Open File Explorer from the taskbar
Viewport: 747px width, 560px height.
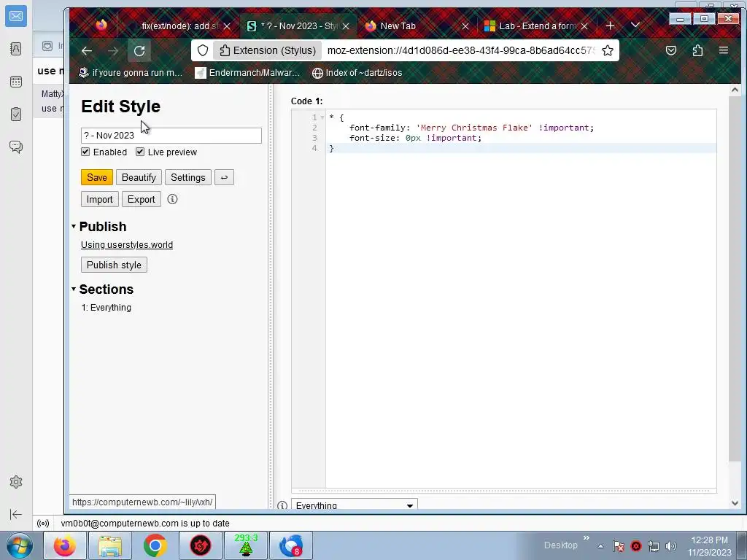pyautogui.click(x=110, y=545)
